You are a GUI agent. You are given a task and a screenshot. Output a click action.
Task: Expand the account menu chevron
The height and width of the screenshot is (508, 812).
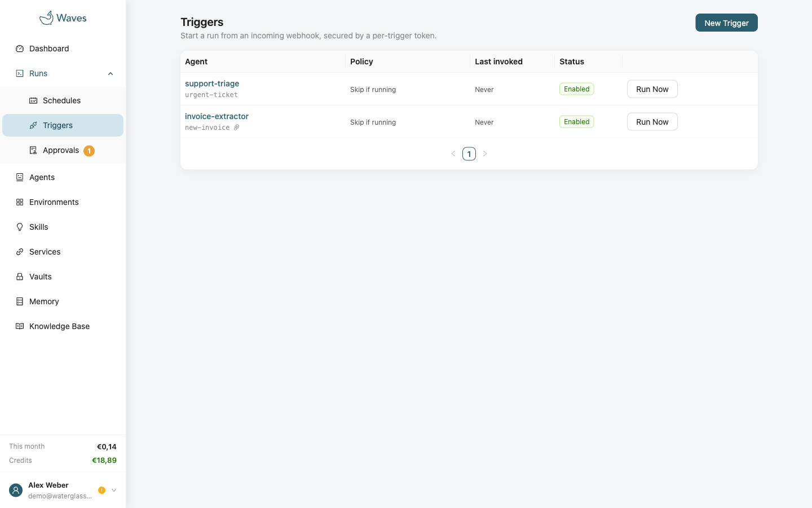[x=114, y=491]
